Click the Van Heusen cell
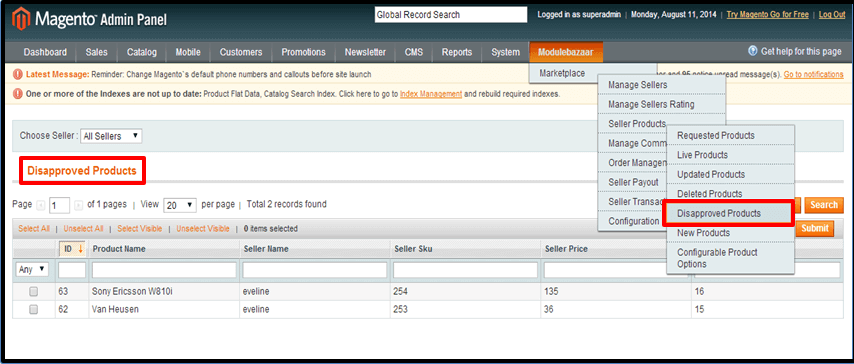 [x=115, y=309]
